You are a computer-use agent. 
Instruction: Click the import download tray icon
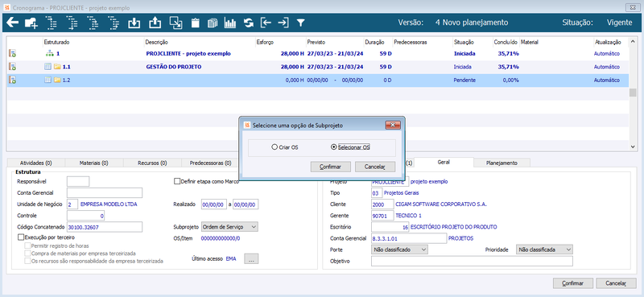(x=134, y=23)
